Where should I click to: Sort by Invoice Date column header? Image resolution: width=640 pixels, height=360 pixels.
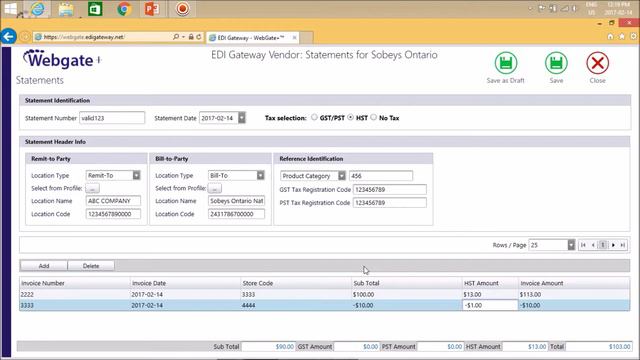coord(185,283)
